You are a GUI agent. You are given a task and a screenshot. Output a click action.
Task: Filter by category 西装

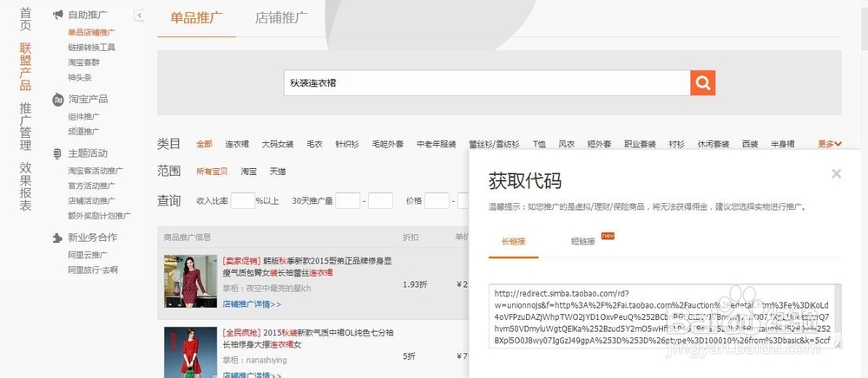(x=750, y=144)
